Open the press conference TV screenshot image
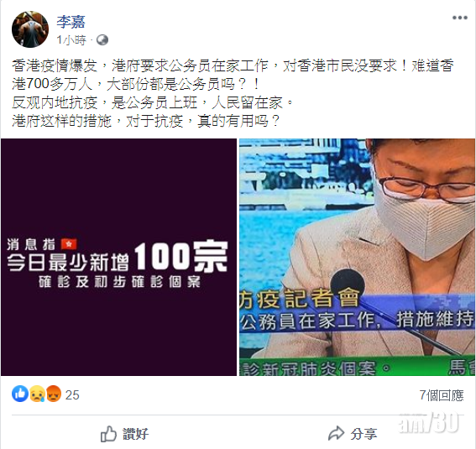The image size is (476, 449). [358, 257]
